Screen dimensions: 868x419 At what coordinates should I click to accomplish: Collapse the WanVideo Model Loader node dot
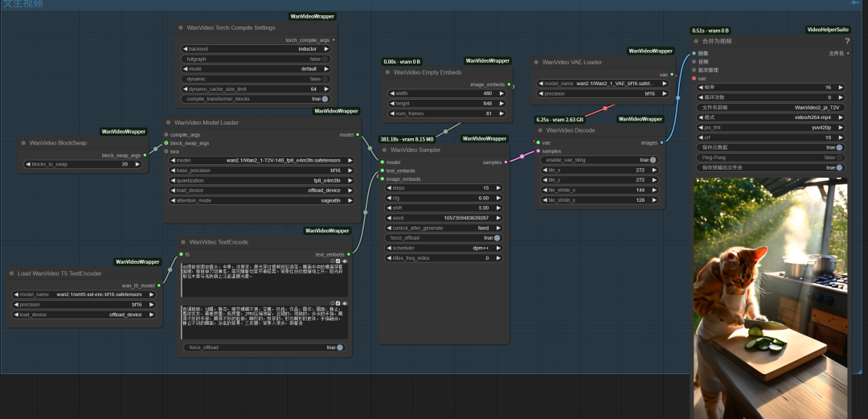pyautogui.click(x=169, y=122)
